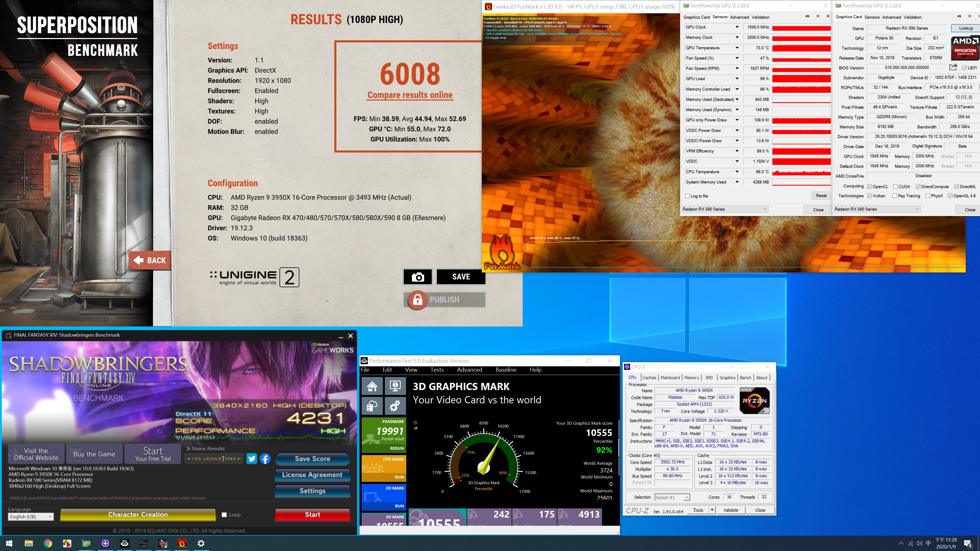Toggle the Ray Tracing checkbox
Screen dimensions: 980x551
pos(895,196)
